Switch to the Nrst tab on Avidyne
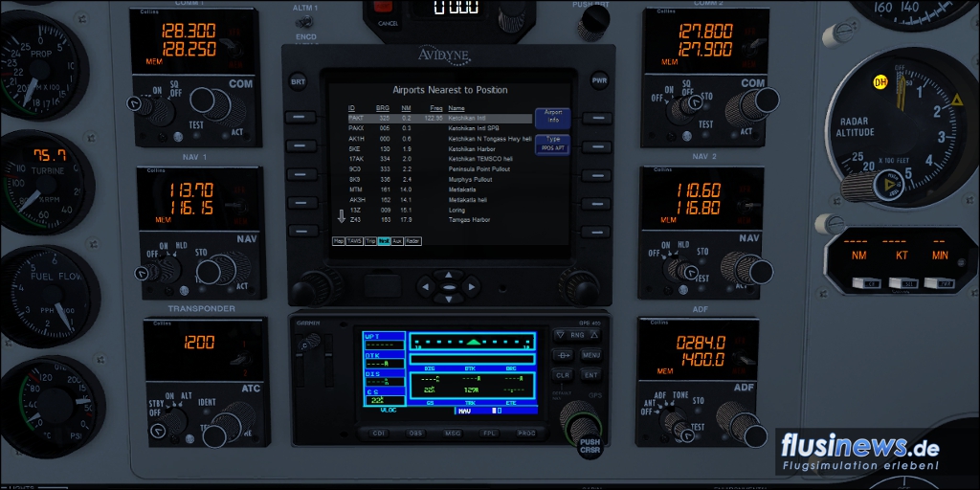 pyautogui.click(x=384, y=240)
